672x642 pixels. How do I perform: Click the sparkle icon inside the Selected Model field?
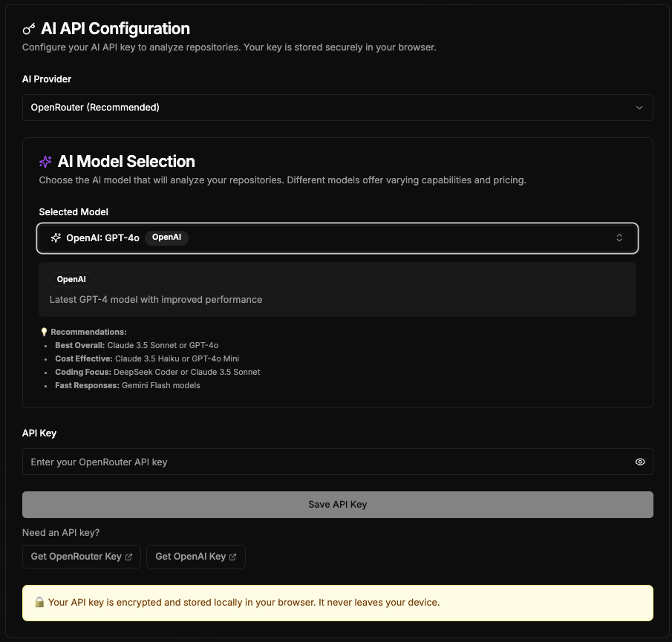(x=55, y=238)
